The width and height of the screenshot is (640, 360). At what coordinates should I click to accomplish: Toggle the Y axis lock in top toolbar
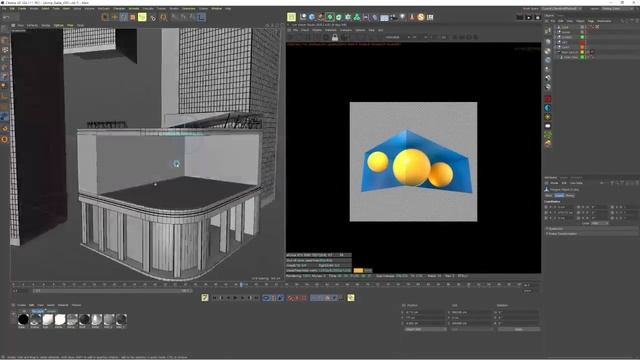(x=183, y=17)
